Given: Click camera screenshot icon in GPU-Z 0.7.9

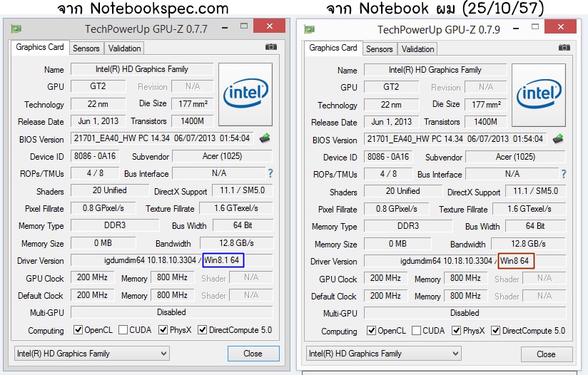Looking at the screenshot, I should click(564, 48).
